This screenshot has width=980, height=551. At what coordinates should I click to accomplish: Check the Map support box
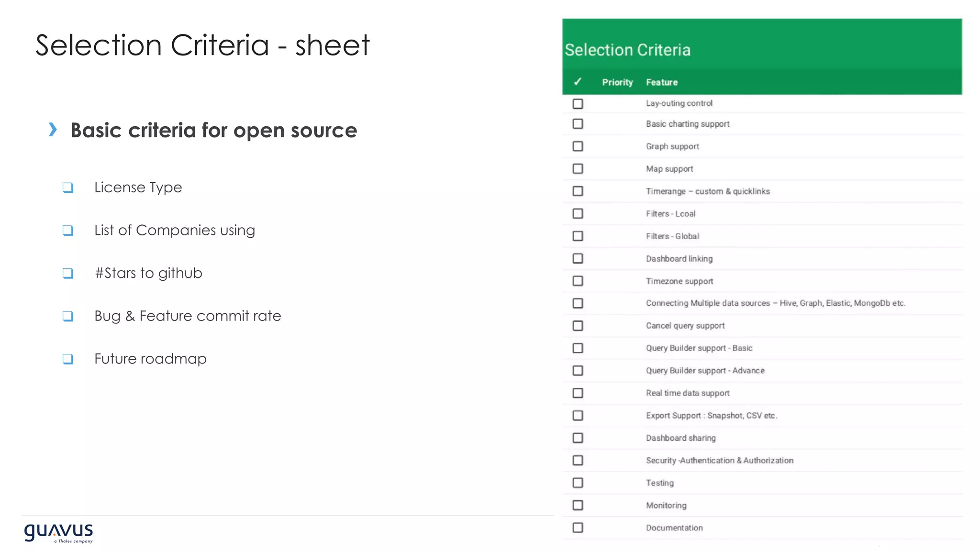coord(578,169)
